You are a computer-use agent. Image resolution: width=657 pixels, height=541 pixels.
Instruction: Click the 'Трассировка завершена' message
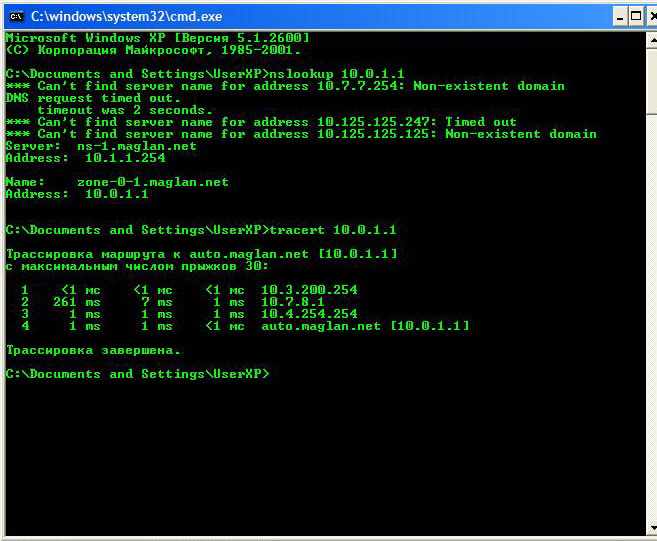[93, 350]
